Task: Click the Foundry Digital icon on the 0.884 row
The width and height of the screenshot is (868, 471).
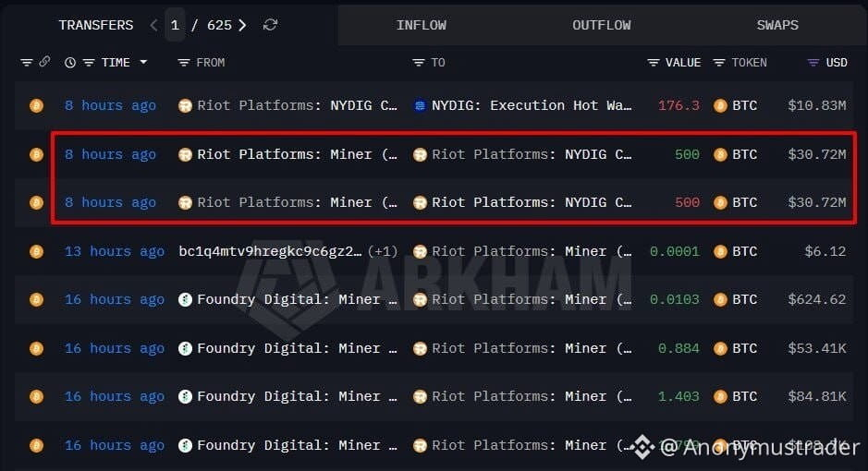Action: [185, 348]
